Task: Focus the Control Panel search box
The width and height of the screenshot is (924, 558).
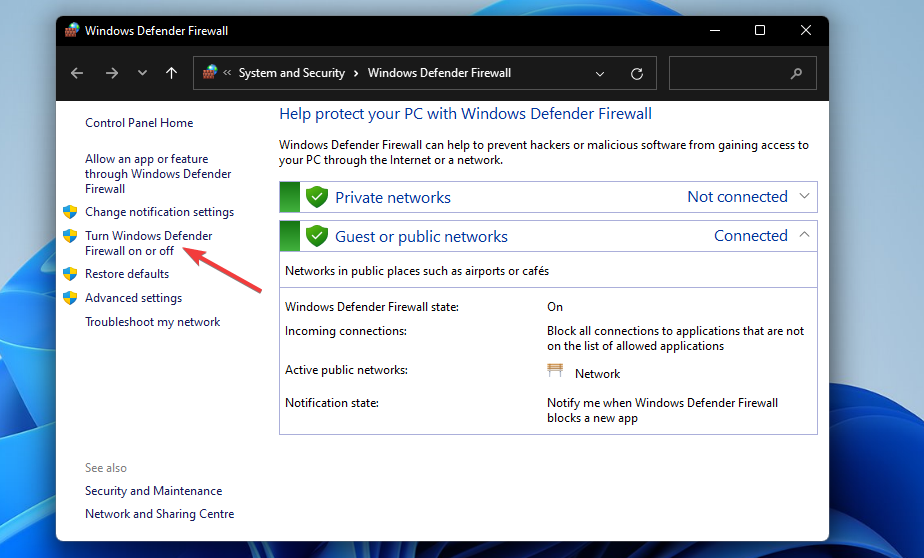Action: 742,73
